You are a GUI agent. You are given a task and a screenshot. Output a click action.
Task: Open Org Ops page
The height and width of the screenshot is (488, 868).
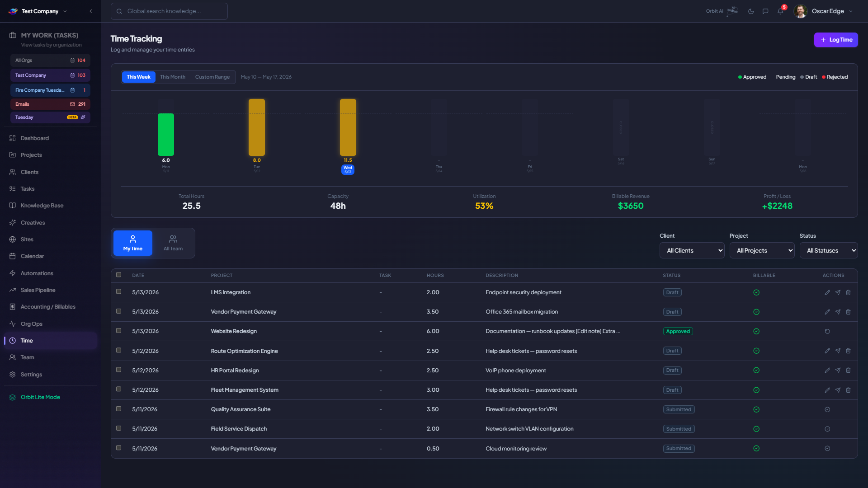click(x=50, y=324)
